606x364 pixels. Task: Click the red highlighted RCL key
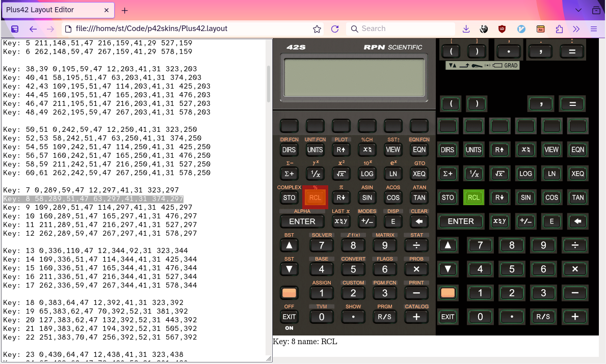315,198
